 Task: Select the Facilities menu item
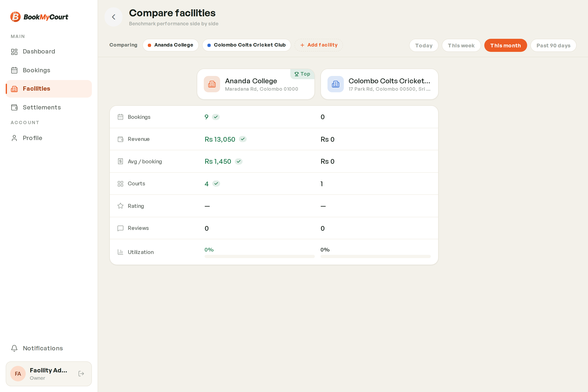tap(49, 89)
